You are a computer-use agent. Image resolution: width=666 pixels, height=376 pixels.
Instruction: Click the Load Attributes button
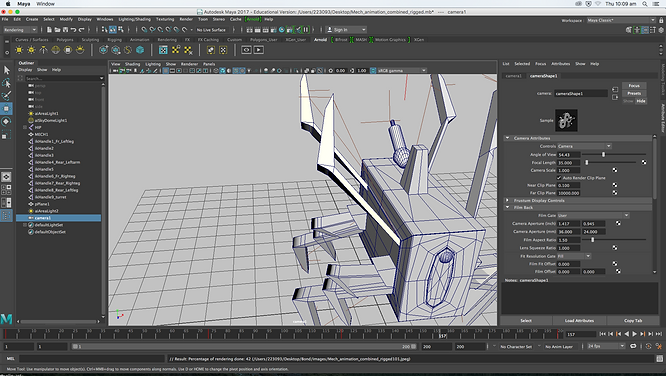(x=579, y=320)
